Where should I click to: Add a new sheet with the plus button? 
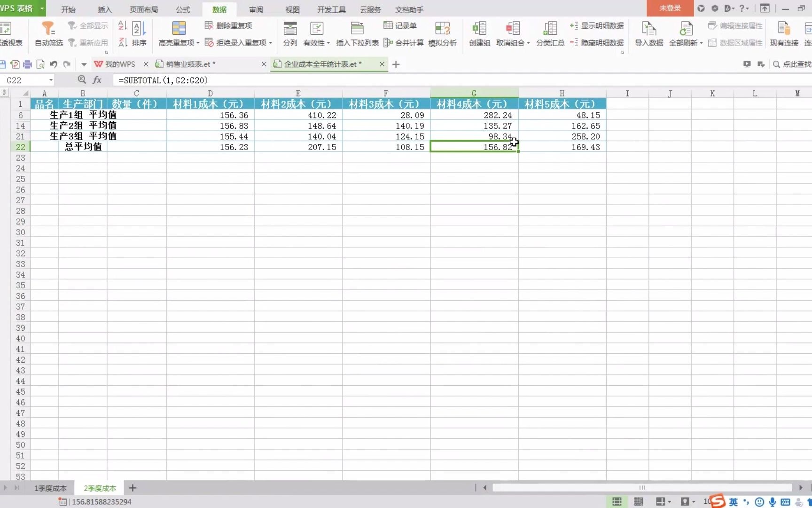tap(133, 488)
